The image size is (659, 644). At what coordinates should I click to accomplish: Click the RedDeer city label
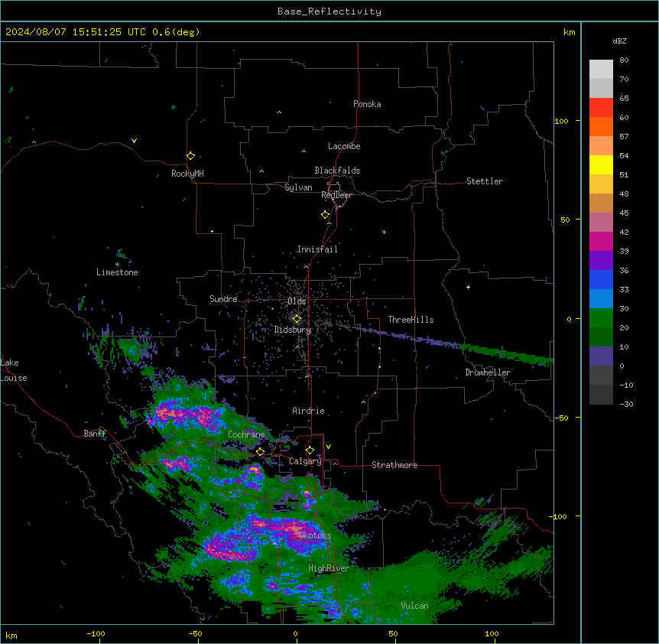[x=337, y=195]
